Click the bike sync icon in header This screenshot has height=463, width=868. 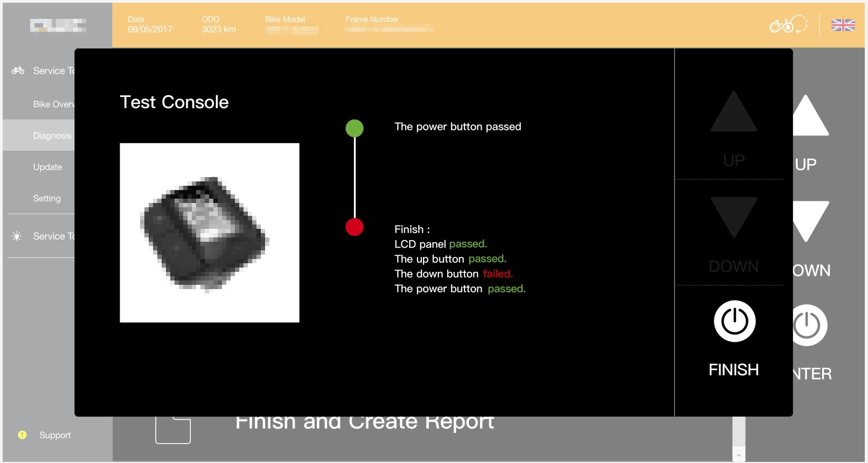click(x=788, y=25)
